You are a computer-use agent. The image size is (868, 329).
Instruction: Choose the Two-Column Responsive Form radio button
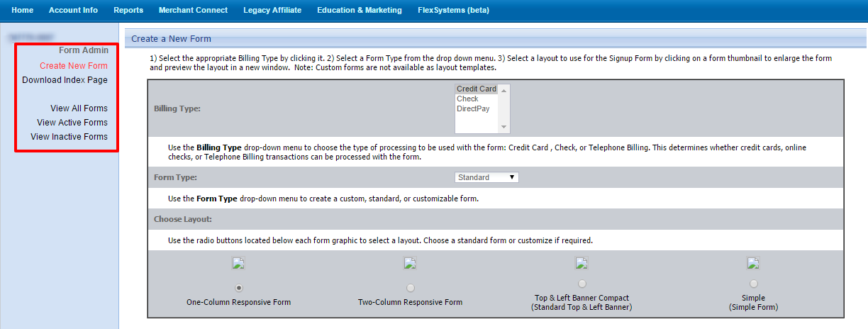[x=410, y=287]
